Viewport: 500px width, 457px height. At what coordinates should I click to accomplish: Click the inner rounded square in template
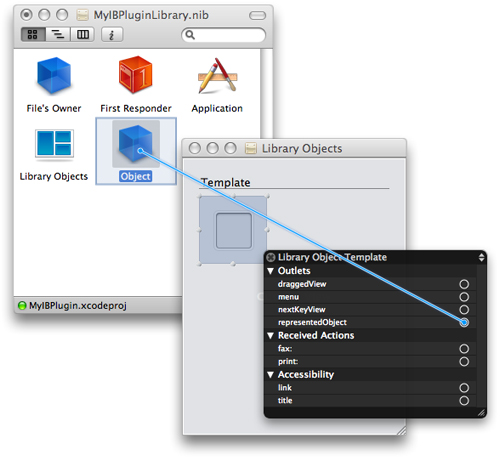pos(234,231)
